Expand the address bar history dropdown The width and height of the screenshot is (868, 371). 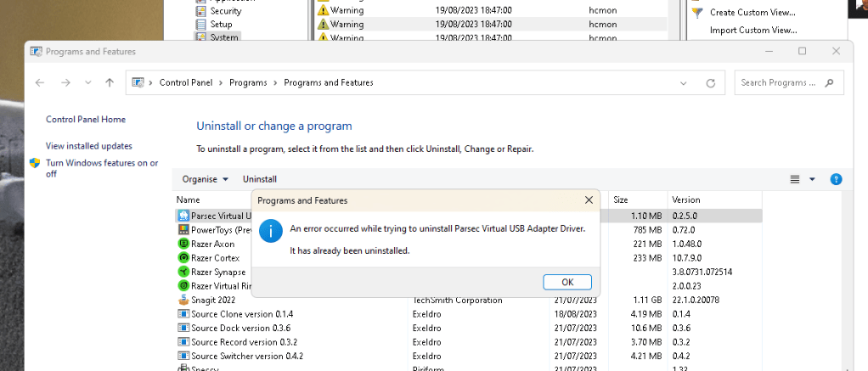click(684, 83)
